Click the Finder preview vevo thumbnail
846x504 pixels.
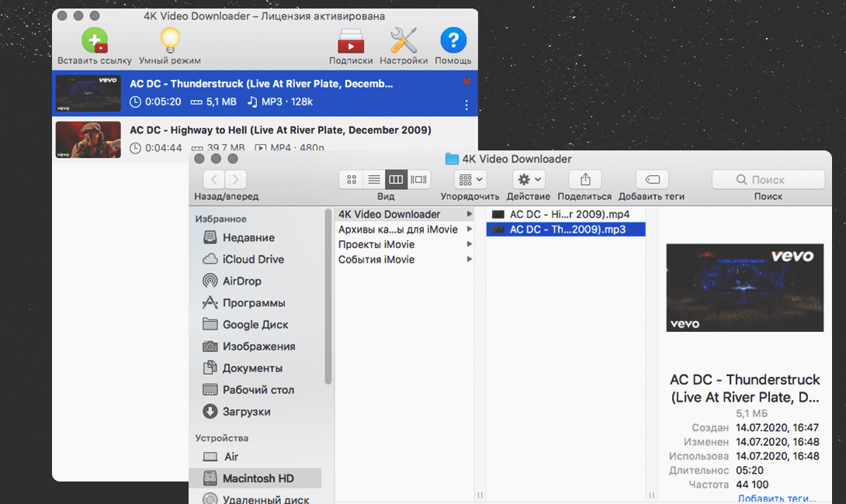pyautogui.click(x=744, y=288)
